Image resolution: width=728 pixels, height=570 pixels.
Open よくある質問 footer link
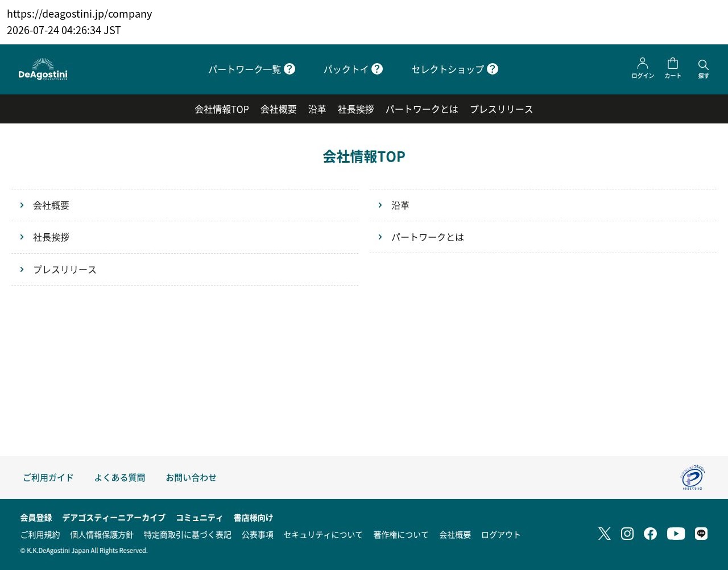tap(119, 478)
